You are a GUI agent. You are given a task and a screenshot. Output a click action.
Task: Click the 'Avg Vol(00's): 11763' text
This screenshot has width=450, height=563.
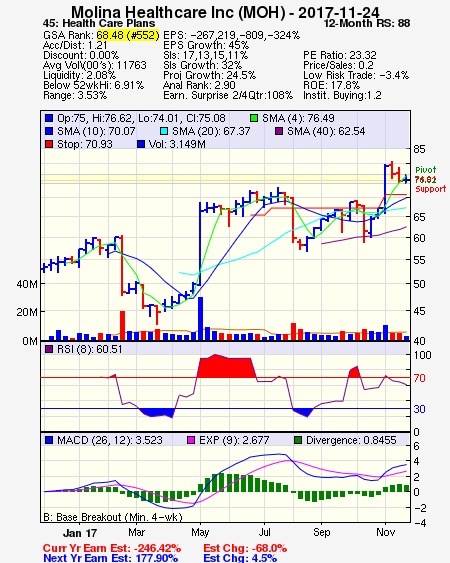(x=95, y=65)
